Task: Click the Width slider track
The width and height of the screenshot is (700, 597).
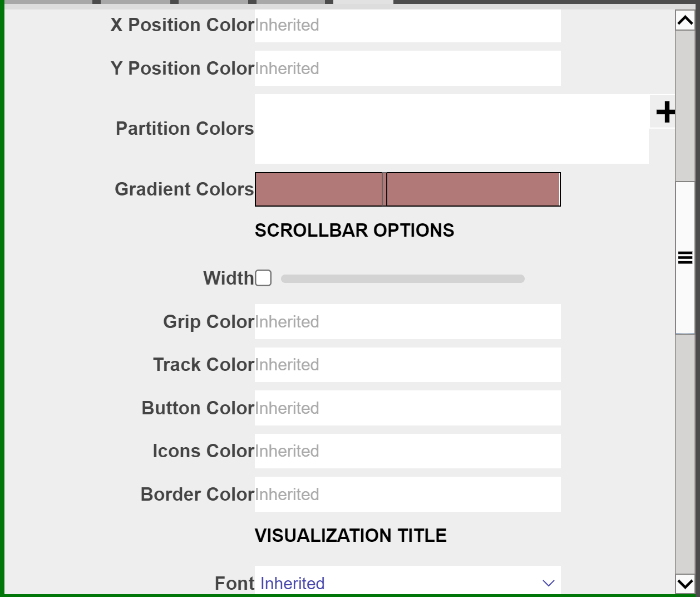Action: click(402, 278)
